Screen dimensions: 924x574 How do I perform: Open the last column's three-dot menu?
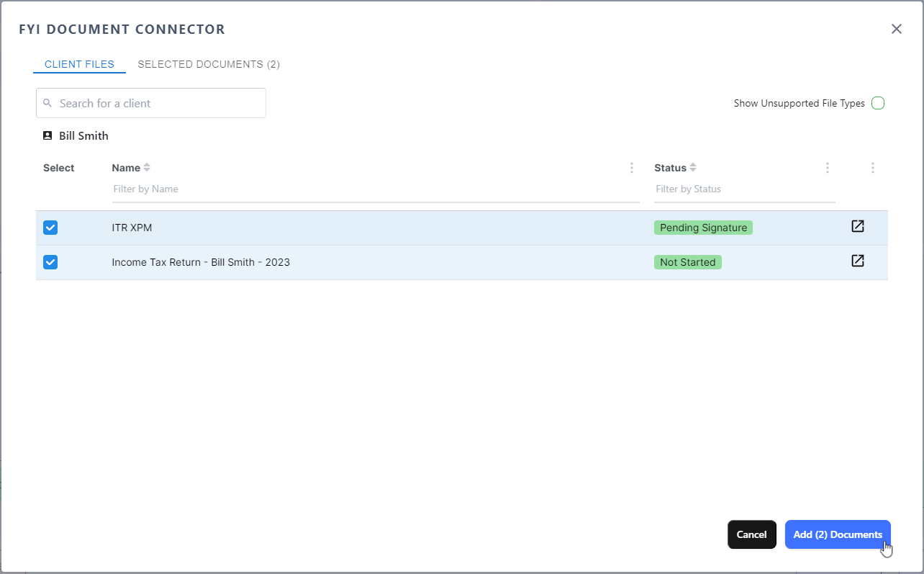(x=872, y=168)
